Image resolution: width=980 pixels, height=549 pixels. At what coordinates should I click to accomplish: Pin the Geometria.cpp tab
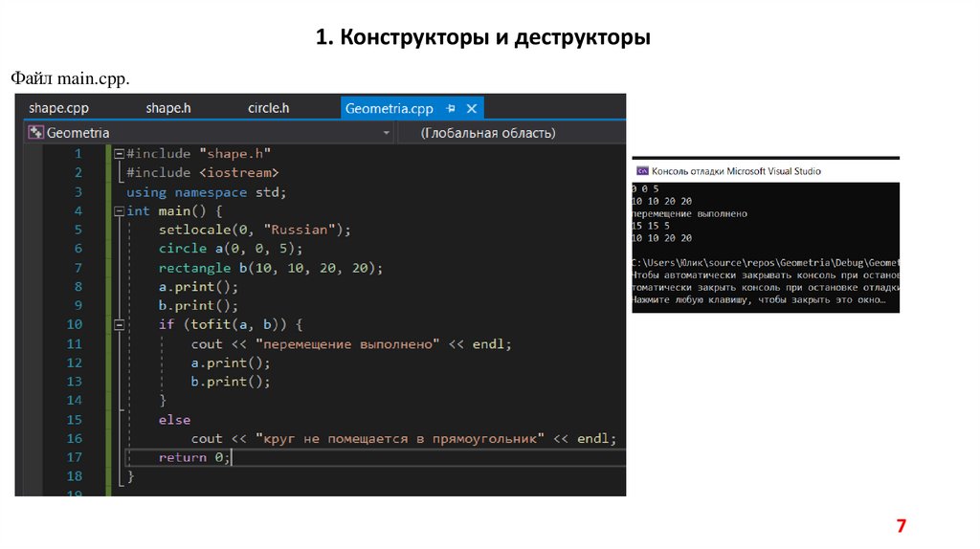(451, 109)
